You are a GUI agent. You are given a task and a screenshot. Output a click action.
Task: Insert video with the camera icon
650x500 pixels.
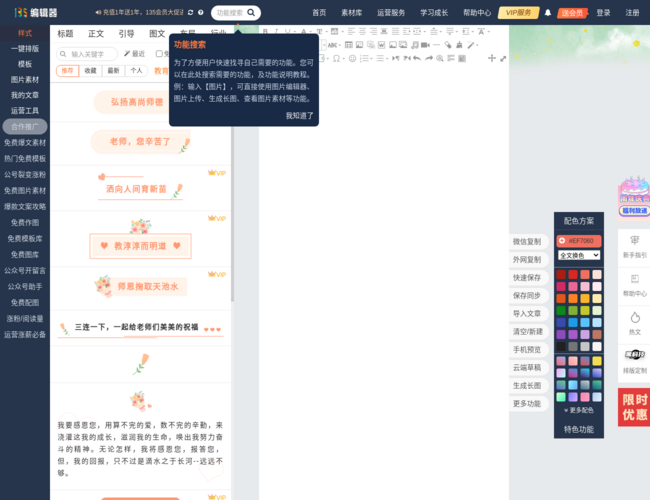[x=425, y=45]
